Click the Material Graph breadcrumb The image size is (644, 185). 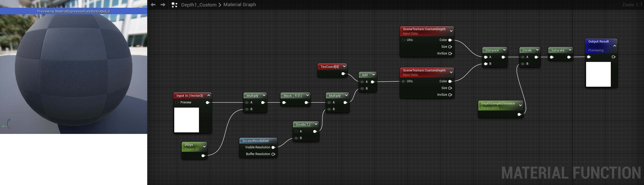click(240, 5)
